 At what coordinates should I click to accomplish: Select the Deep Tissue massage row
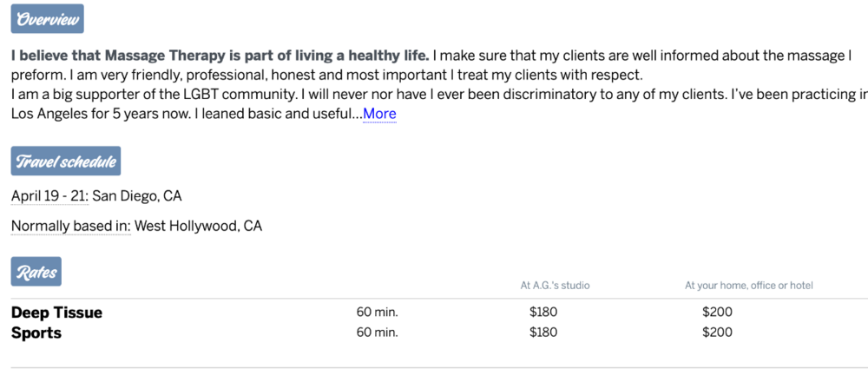tap(56, 313)
